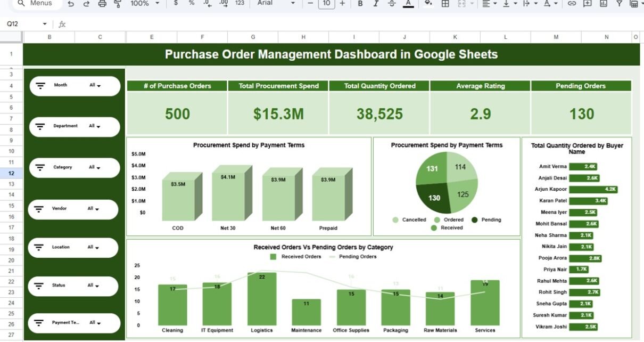Toggle strikethrough formatting
Image resolution: width=644 pixels, height=342 pixels.
pos(392,4)
